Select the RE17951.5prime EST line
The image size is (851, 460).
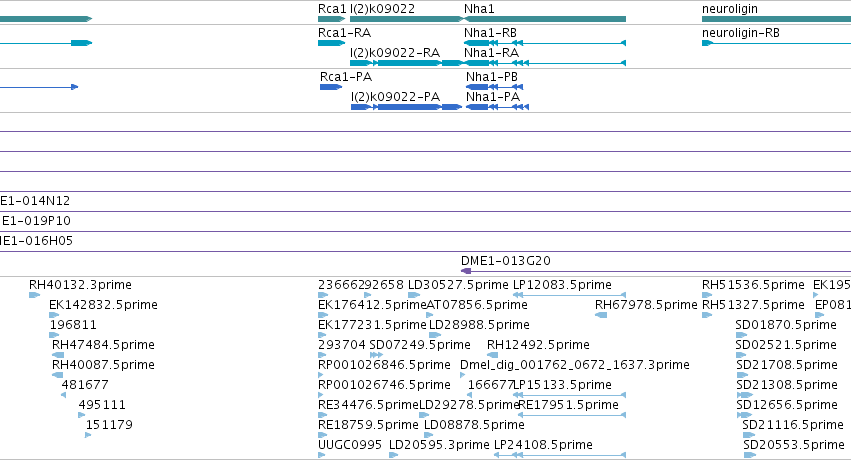(x=572, y=415)
